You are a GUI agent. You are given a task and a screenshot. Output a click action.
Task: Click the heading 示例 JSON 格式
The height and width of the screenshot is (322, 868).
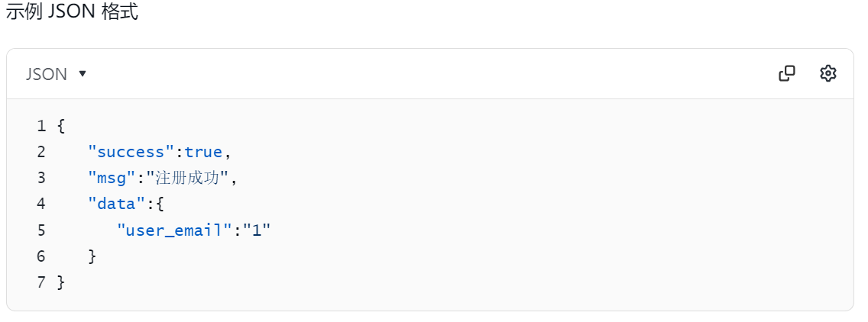pyautogui.click(x=72, y=12)
